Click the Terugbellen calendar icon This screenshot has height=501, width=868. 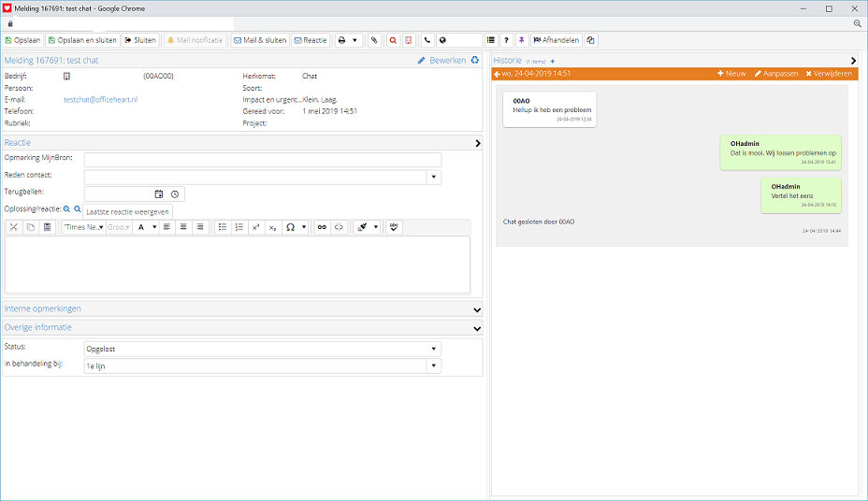pos(159,194)
